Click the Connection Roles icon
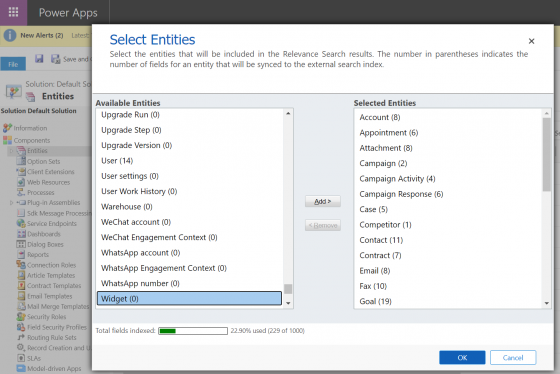This screenshot has height=374, width=560. coord(21,265)
